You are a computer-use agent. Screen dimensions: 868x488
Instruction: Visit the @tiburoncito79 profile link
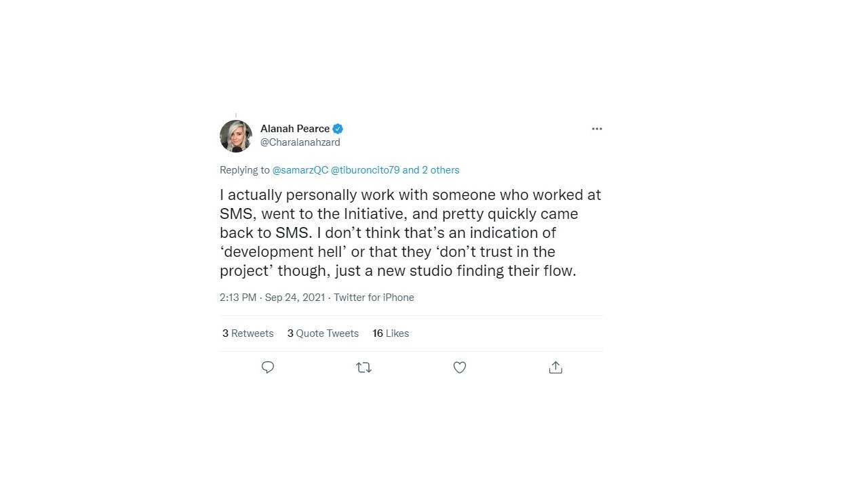coord(365,170)
